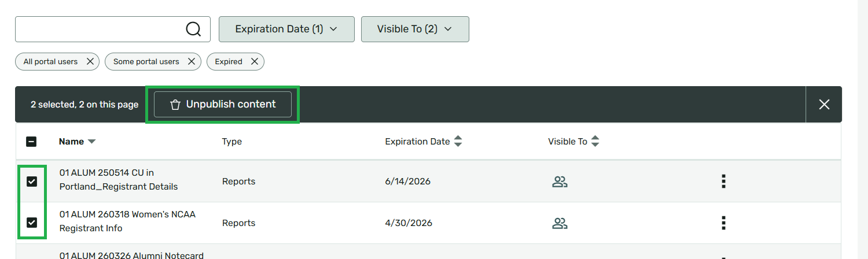Click the Unpublish content button
The width and height of the screenshot is (868, 259).
pos(223,105)
